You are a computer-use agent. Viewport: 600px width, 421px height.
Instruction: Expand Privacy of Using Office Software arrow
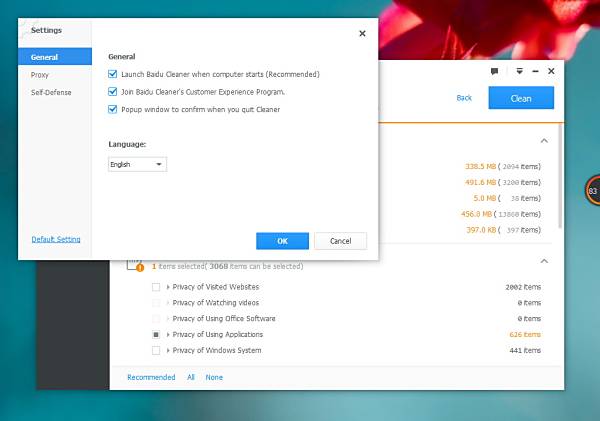click(168, 318)
